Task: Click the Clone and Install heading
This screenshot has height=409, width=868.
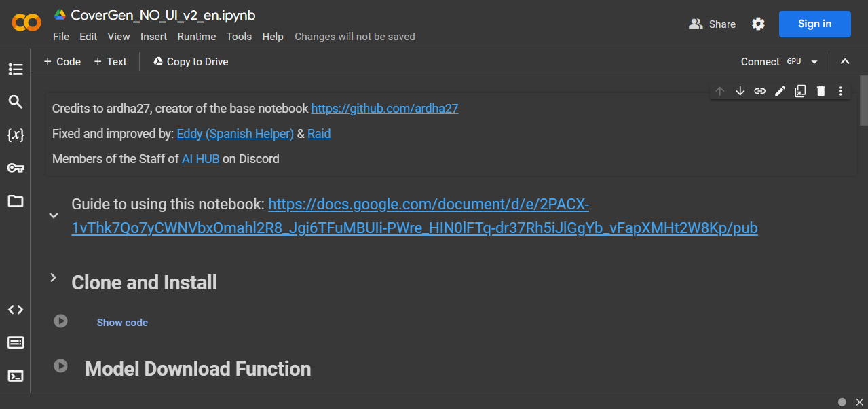Action: [144, 283]
